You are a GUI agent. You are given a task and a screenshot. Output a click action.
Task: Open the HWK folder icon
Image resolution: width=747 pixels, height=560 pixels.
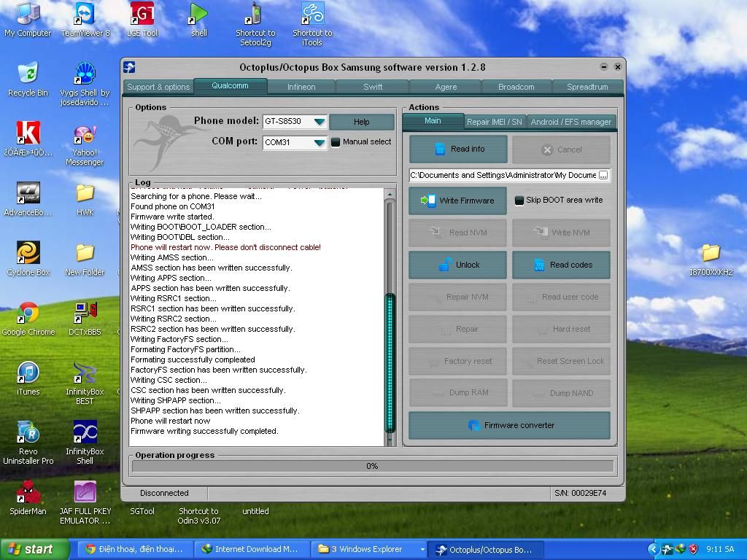(x=85, y=199)
